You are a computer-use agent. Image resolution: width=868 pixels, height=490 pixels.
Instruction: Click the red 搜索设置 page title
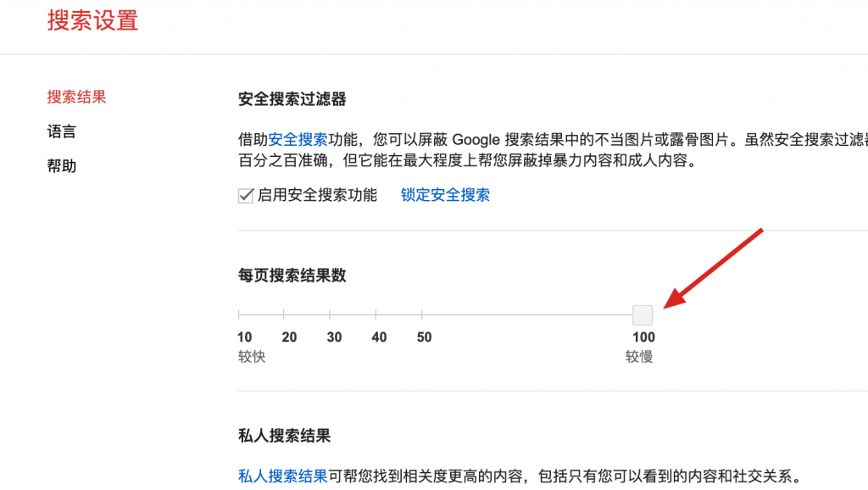pyautogui.click(x=92, y=21)
